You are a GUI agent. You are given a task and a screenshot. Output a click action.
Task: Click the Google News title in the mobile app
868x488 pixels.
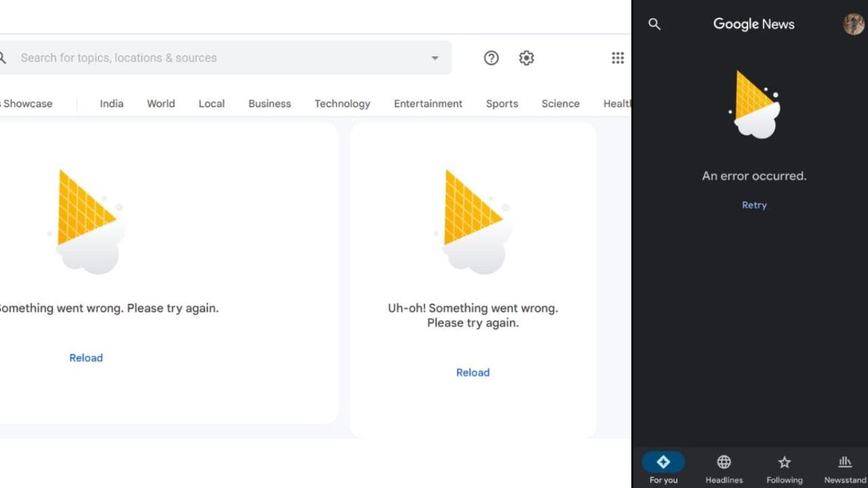click(x=753, y=24)
